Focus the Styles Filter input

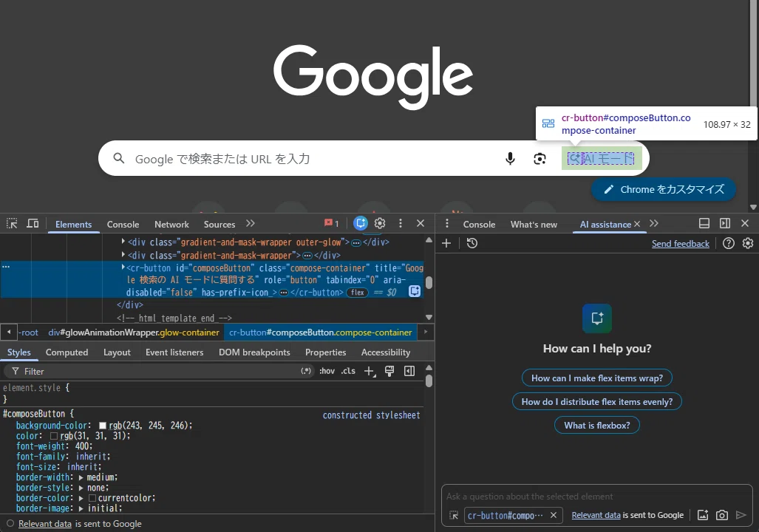click(157, 371)
